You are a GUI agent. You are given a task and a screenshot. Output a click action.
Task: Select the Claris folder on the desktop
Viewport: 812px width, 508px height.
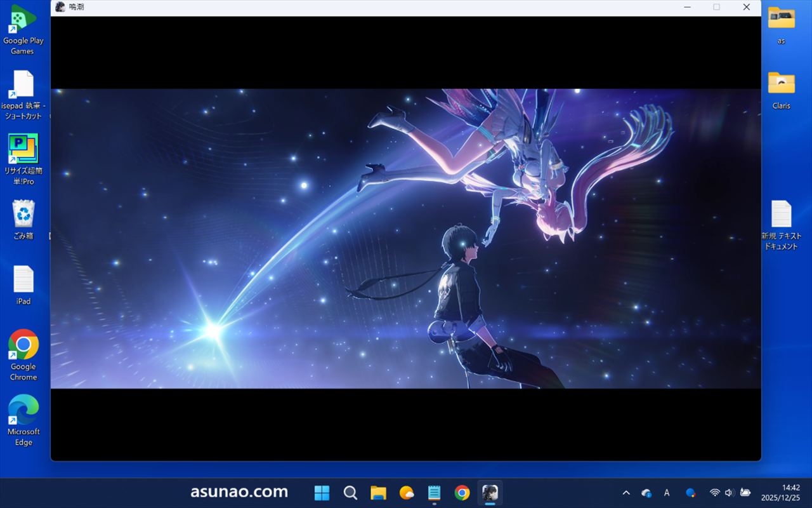point(781,84)
